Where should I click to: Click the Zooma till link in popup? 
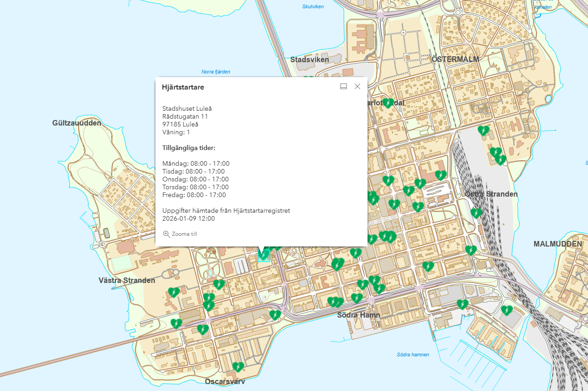click(x=184, y=234)
